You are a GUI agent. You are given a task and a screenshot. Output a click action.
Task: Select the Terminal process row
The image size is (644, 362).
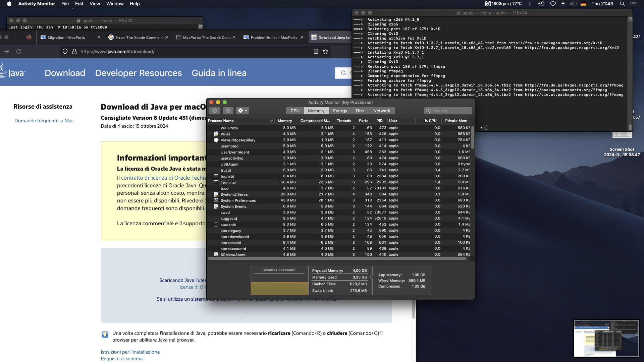(x=228, y=182)
